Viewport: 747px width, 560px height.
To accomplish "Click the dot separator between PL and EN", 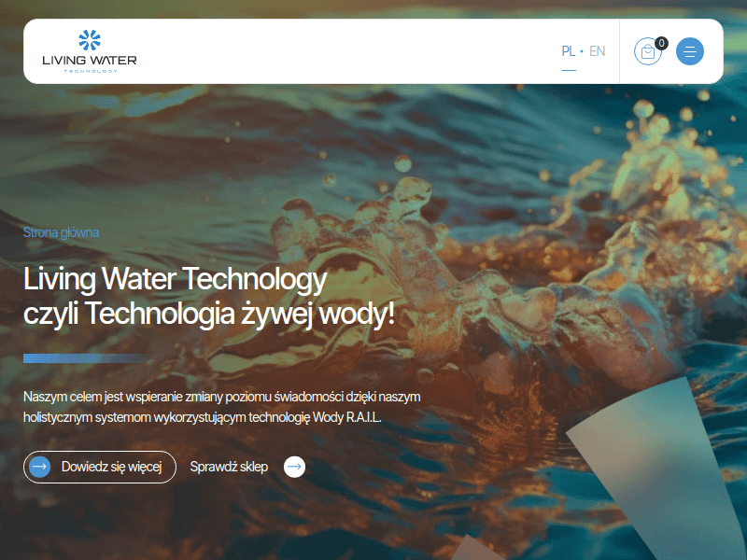I will point(582,51).
